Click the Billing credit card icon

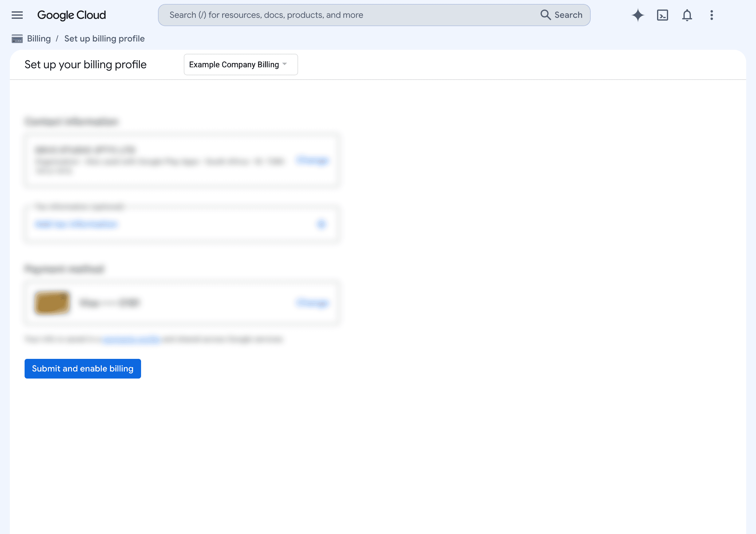click(x=17, y=39)
